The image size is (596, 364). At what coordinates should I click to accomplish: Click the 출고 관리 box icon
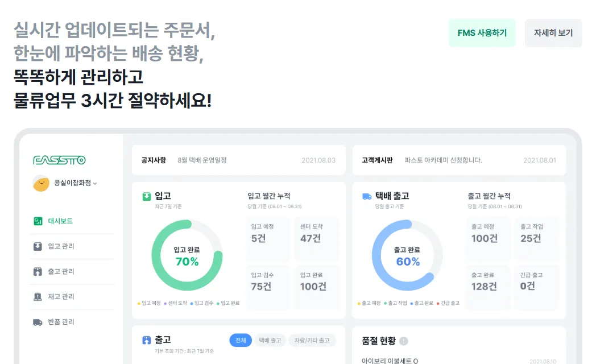coord(38,271)
